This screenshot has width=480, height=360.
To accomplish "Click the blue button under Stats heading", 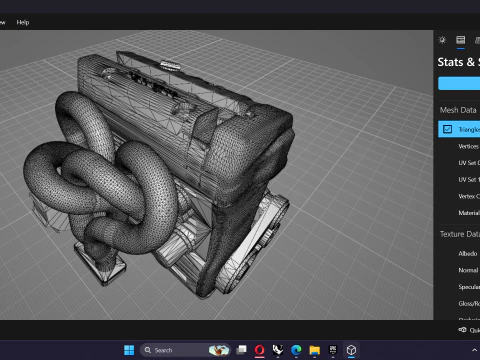I will 459,83.
